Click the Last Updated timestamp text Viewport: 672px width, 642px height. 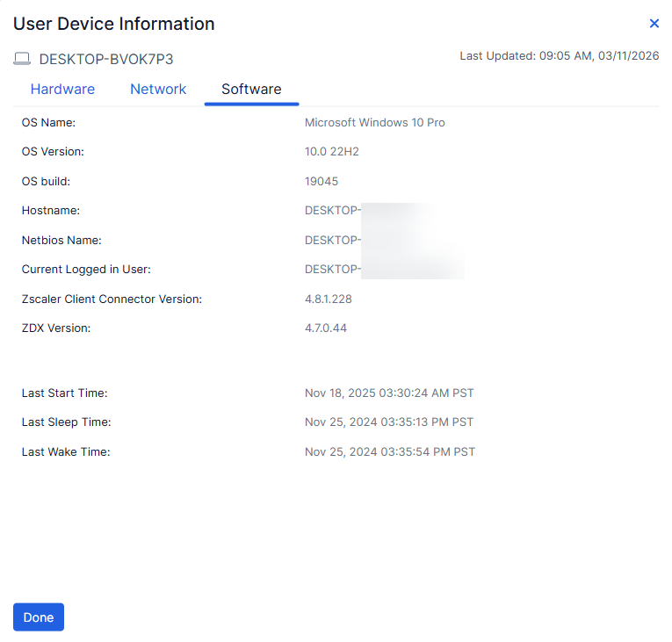(x=560, y=55)
